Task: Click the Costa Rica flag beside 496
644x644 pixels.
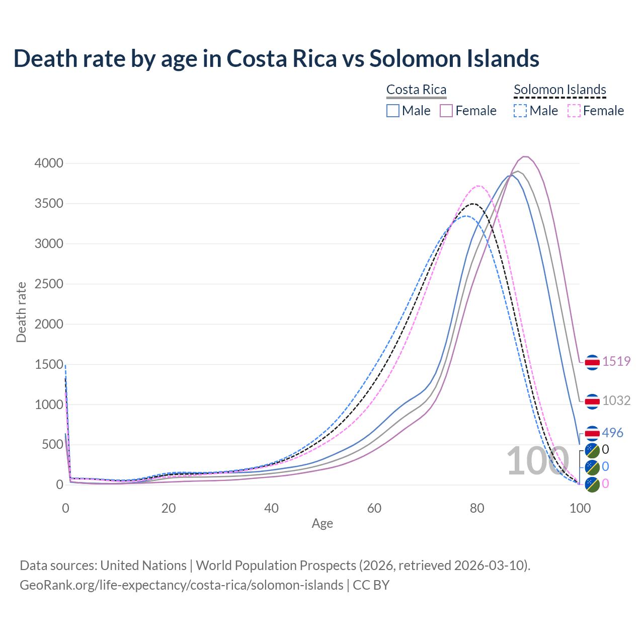Action: (x=592, y=433)
